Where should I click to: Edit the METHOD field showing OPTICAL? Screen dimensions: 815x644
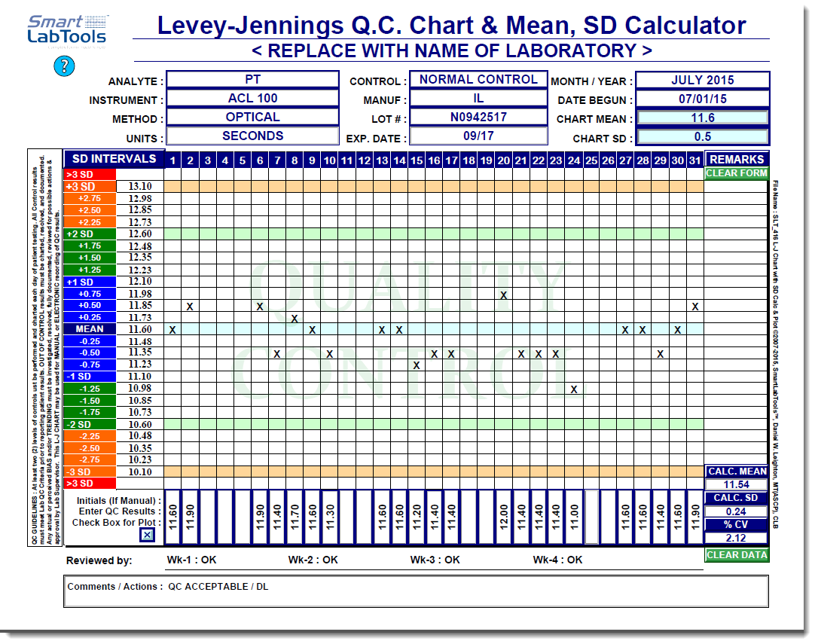[252, 118]
